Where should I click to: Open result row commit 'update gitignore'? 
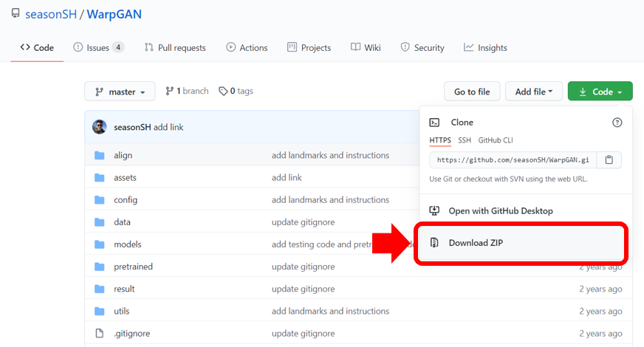pos(303,289)
